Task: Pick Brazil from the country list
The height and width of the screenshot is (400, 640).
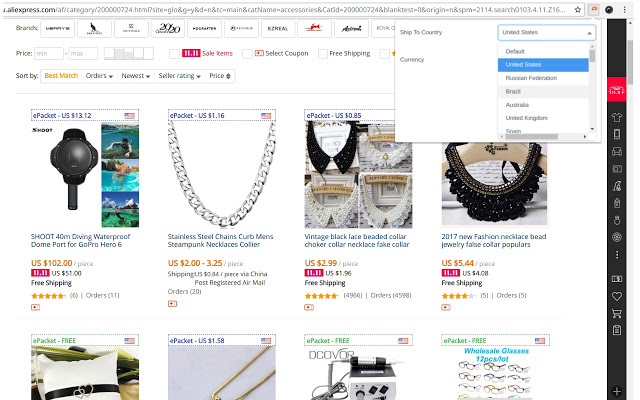Action: [543, 91]
